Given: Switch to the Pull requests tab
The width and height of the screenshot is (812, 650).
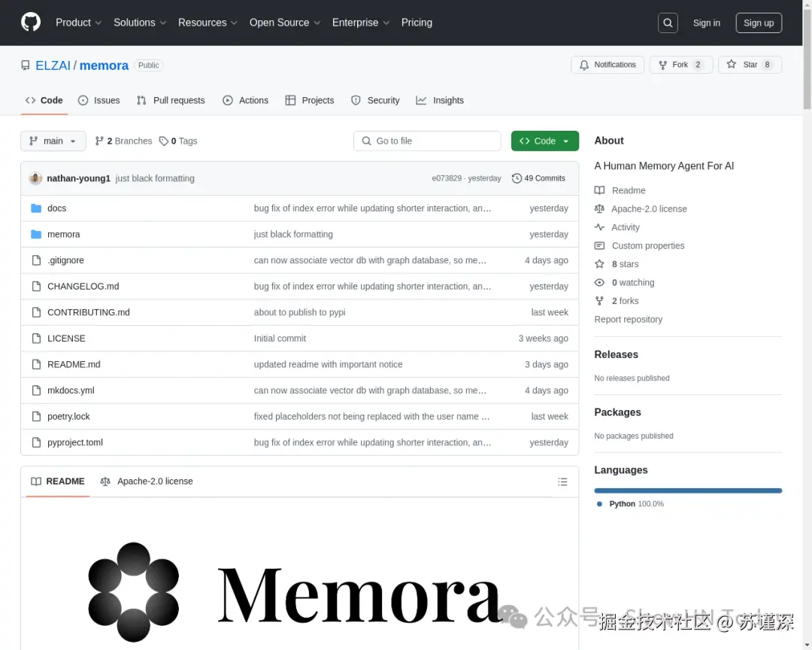Looking at the screenshot, I should click(171, 101).
